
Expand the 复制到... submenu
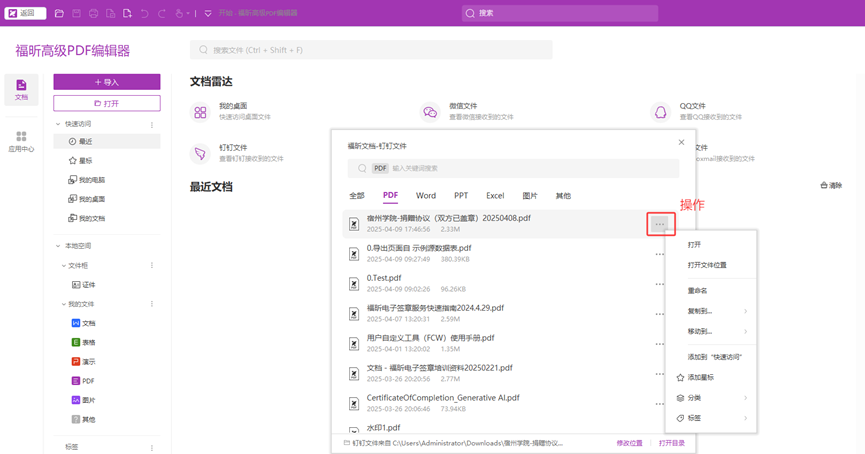[711, 311]
